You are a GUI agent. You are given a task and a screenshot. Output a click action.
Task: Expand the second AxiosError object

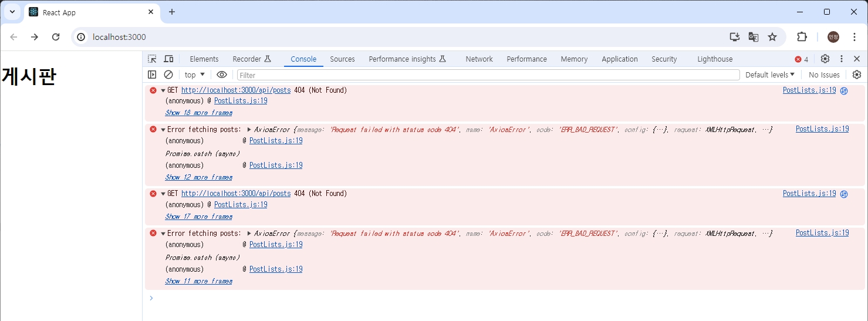tap(249, 233)
